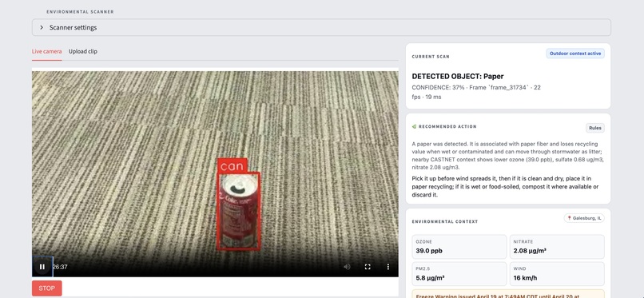Click the Outdoor context active badge

575,54
